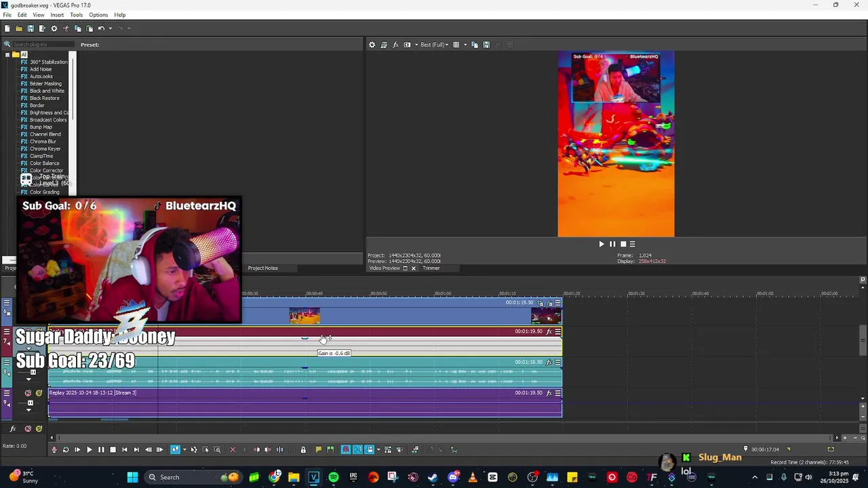Toggle Lock Envelopes to Events padlock
The image size is (868, 488).
pos(303,449)
